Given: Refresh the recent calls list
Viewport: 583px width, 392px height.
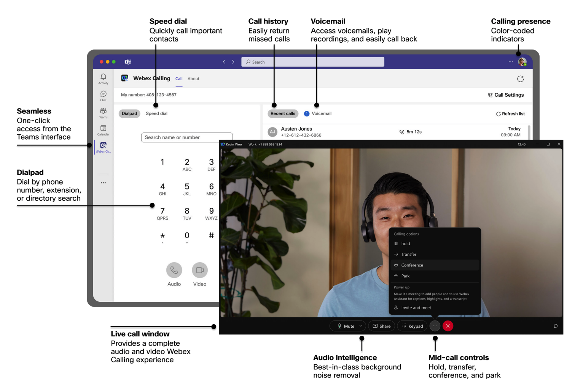Looking at the screenshot, I should pos(510,113).
